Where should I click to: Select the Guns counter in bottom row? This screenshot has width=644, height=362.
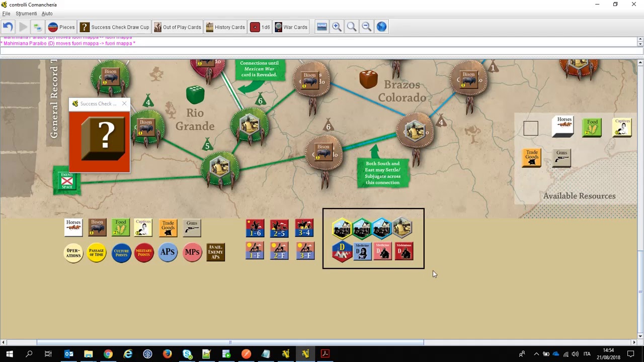192,227
